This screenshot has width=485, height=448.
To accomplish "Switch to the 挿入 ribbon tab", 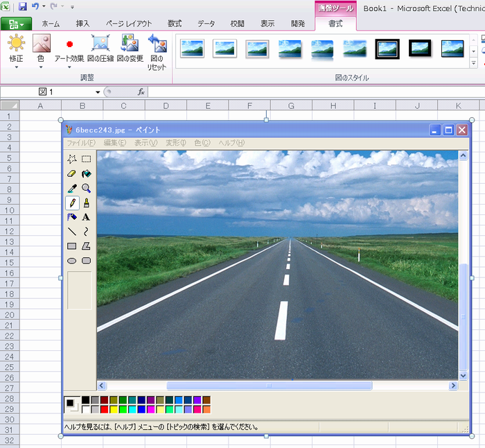I will click(x=82, y=24).
